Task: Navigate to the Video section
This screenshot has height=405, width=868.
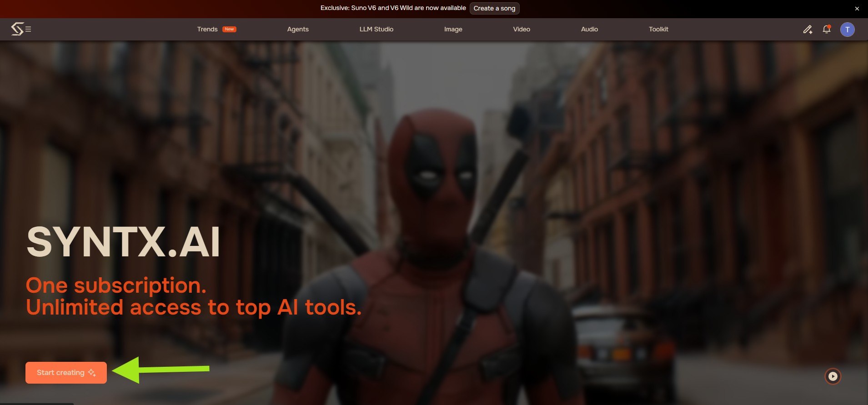Action: point(522,29)
